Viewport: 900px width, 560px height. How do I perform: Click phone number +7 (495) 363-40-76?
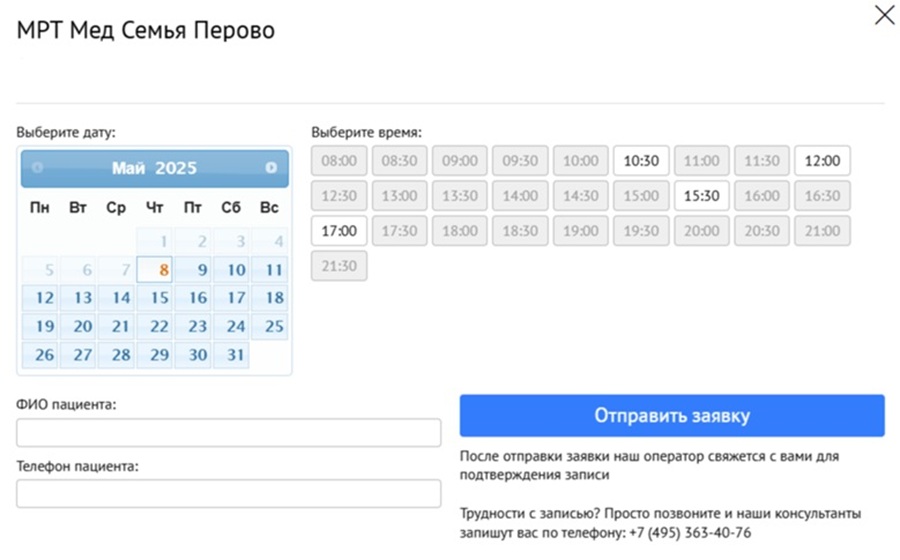click(x=690, y=532)
